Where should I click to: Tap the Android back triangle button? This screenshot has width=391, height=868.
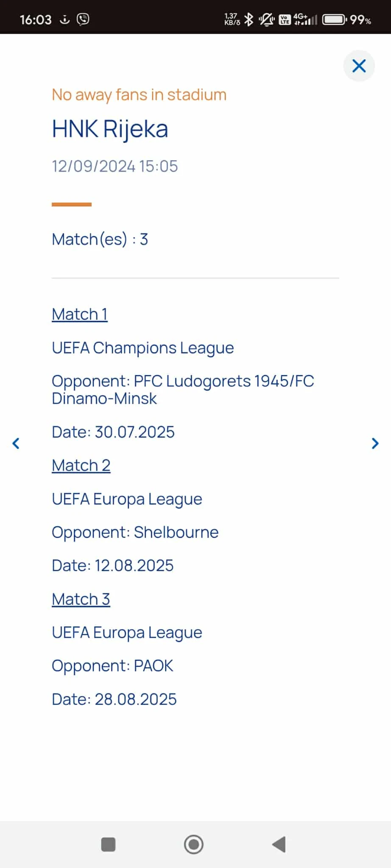[279, 844]
